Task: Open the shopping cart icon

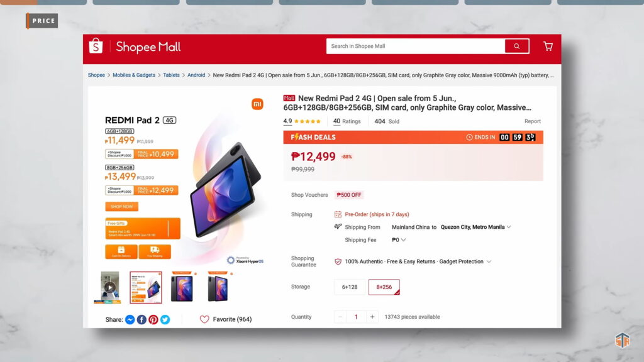Action: tap(548, 46)
